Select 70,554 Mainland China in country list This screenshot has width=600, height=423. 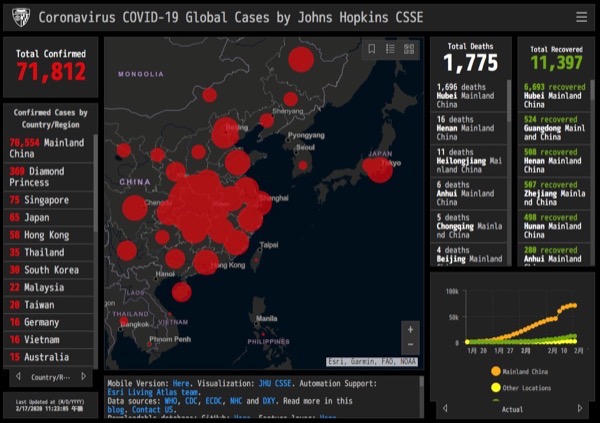pyautogui.click(x=48, y=148)
